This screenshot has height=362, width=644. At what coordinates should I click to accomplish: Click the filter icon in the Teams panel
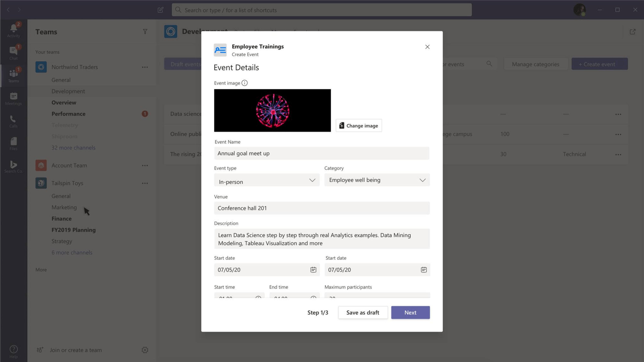coord(145,32)
